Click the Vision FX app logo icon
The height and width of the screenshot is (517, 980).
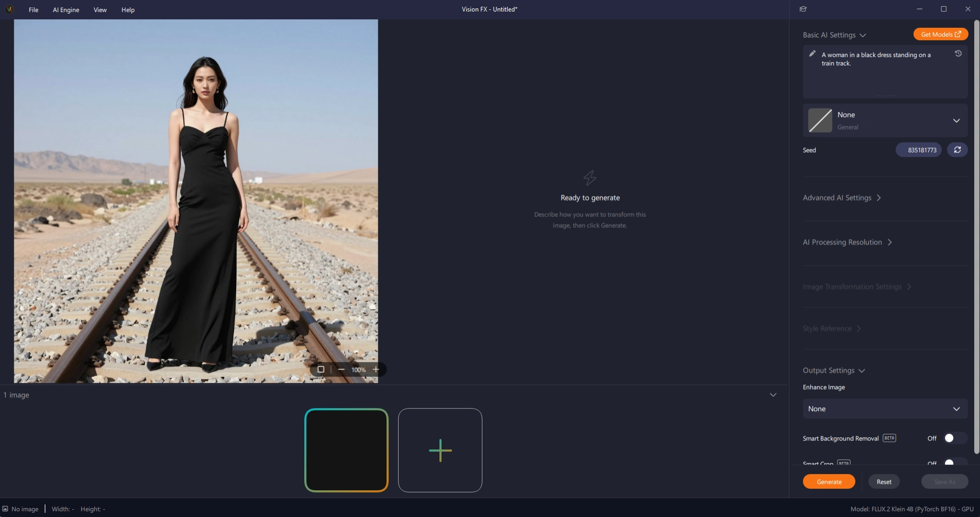[9, 9]
